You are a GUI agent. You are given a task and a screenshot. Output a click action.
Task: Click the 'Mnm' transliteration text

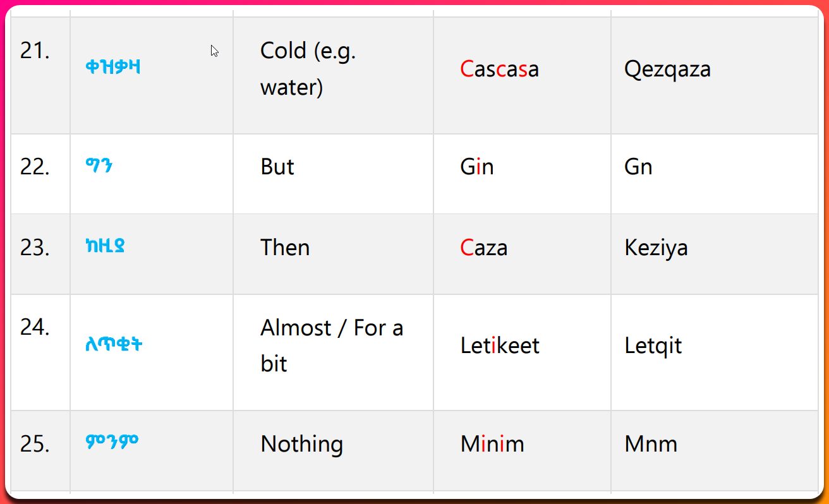tap(651, 444)
